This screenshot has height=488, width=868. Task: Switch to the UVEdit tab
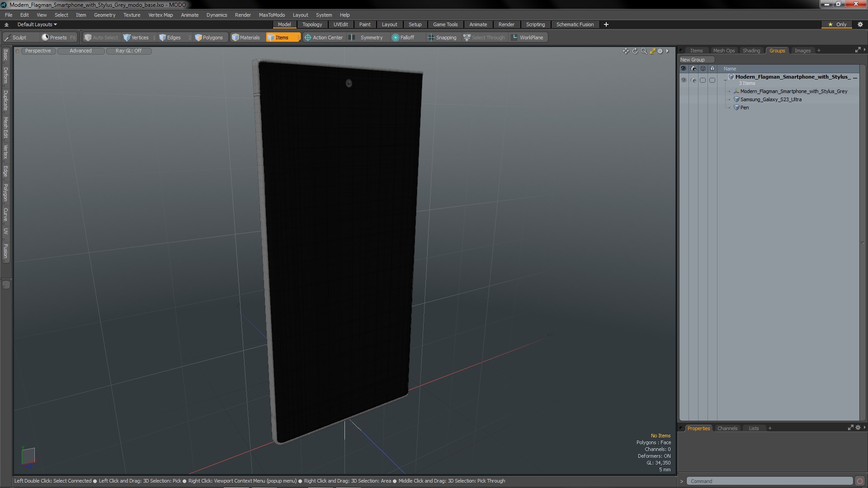tap(340, 24)
